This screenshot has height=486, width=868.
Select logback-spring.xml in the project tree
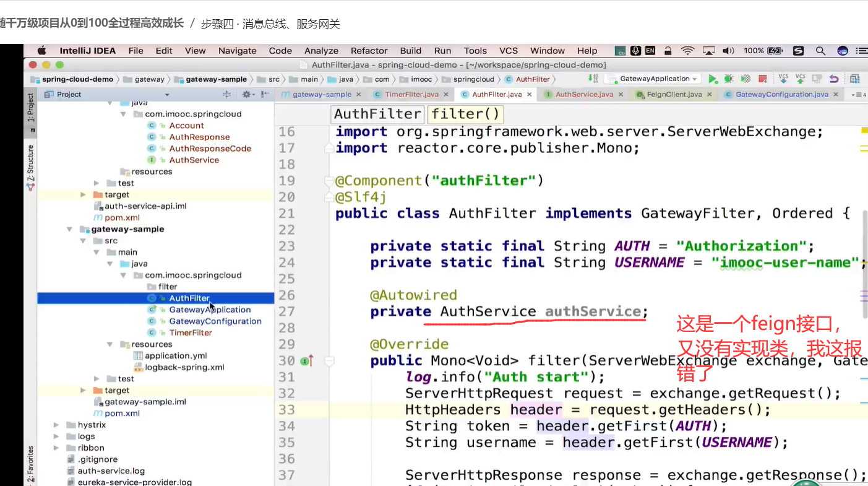click(184, 367)
